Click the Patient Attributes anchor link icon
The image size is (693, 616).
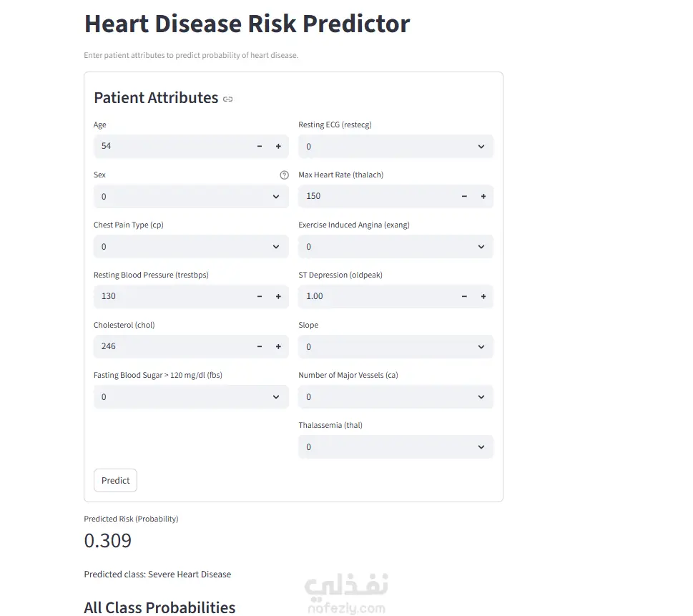click(x=228, y=99)
